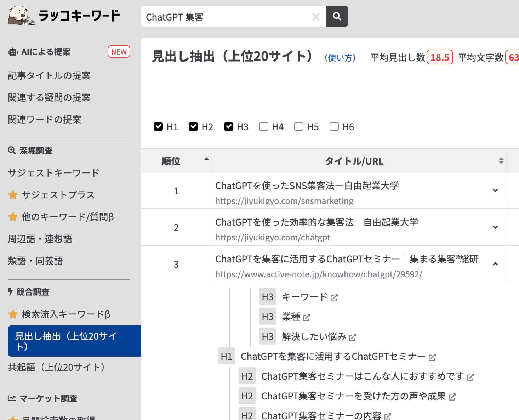Click H2 ChatGPT集客セミナーの内容 text
This screenshot has width=519, height=420.
coord(321,415)
